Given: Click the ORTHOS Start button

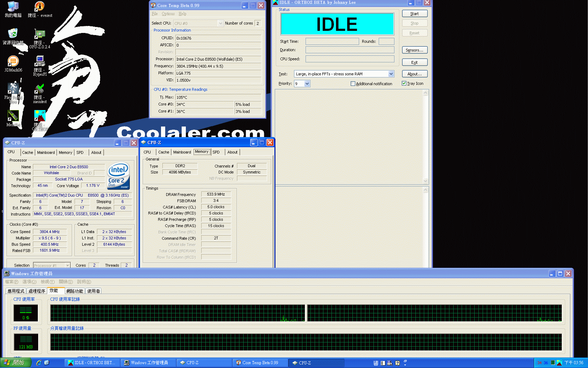Looking at the screenshot, I should (414, 14).
